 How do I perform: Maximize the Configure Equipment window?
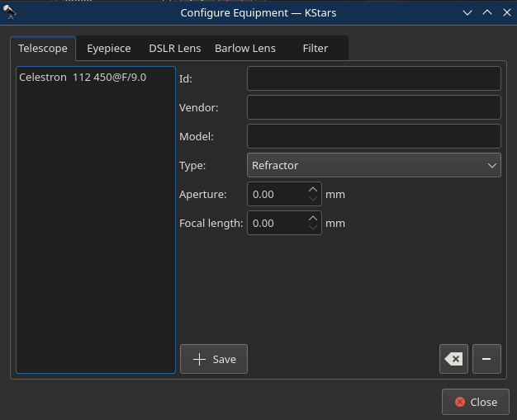point(487,13)
